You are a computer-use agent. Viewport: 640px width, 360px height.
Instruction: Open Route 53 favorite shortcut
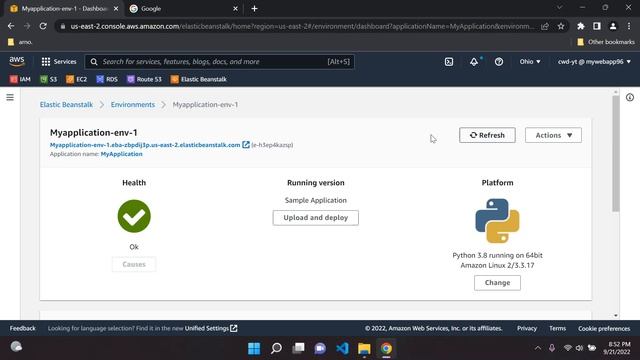click(x=144, y=79)
